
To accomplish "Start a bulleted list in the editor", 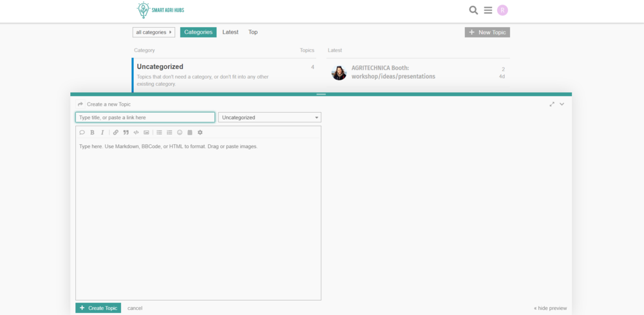I will [x=159, y=132].
